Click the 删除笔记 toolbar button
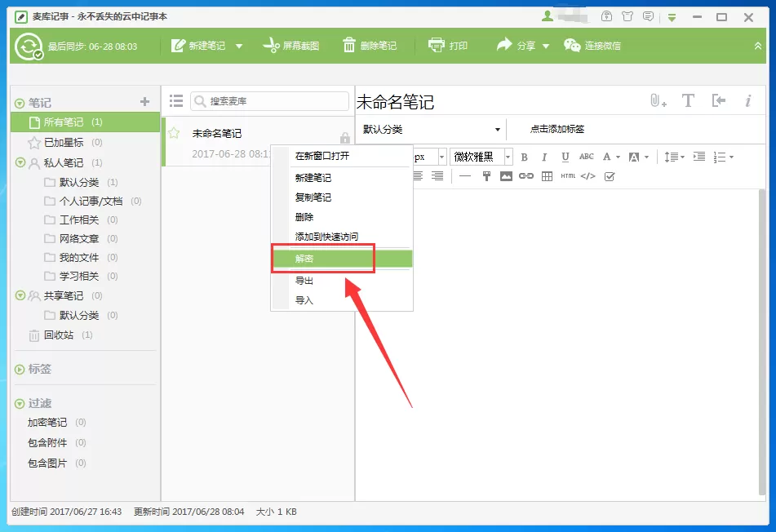776x532 pixels. pos(370,46)
